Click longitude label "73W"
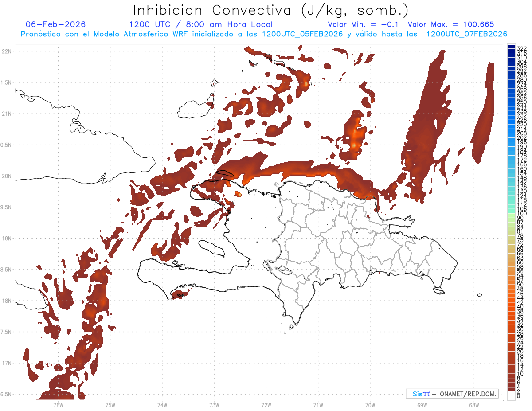Screen dimensions: 532x411 click(x=214, y=405)
